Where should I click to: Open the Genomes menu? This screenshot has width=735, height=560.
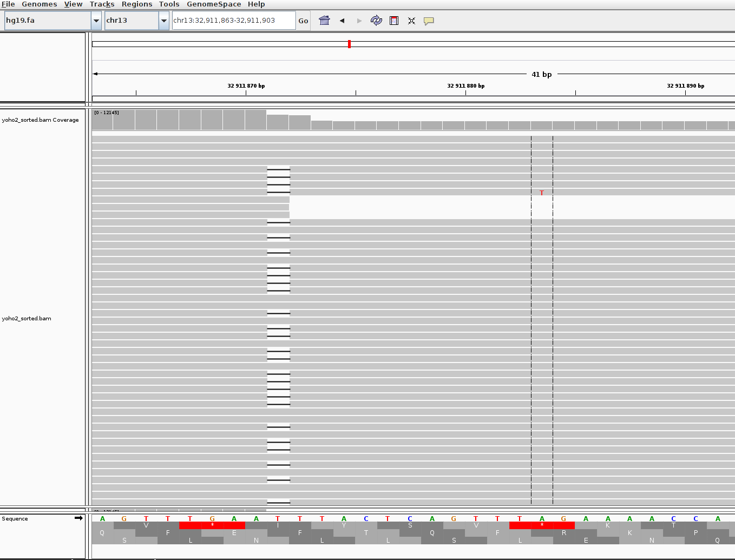click(x=40, y=4)
